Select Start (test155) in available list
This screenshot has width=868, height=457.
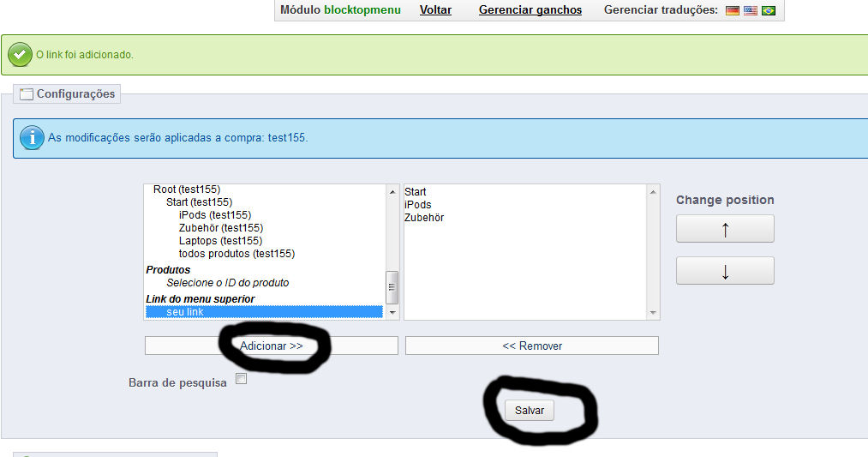click(x=200, y=202)
